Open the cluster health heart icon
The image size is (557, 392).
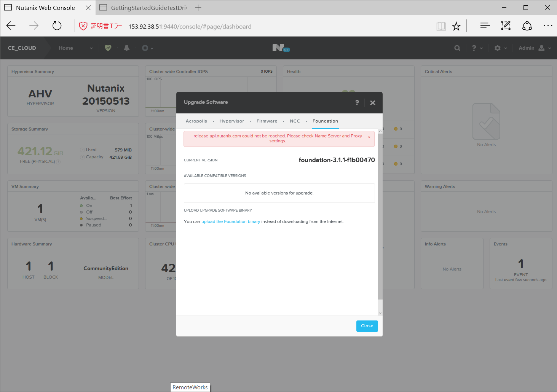pos(108,48)
